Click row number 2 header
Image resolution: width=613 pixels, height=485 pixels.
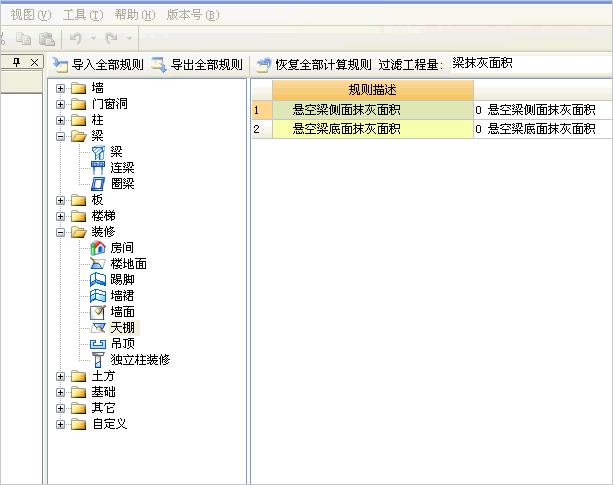(262, 129)
